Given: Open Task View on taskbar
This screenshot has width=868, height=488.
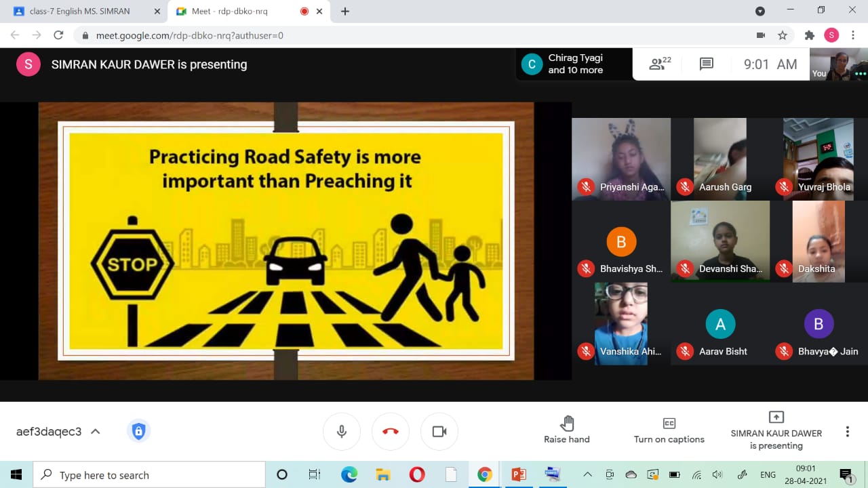Looking at the screenshot, I should tap(315, 474).
